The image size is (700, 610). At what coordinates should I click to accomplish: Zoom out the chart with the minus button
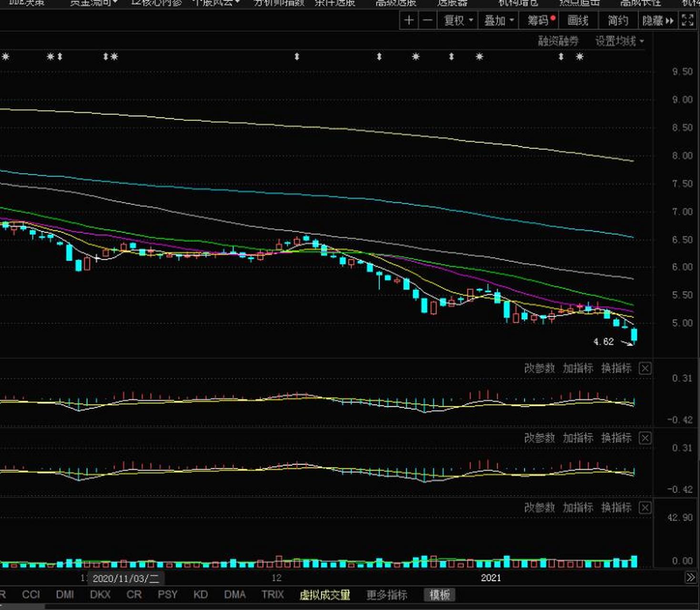tap(428, 20)
